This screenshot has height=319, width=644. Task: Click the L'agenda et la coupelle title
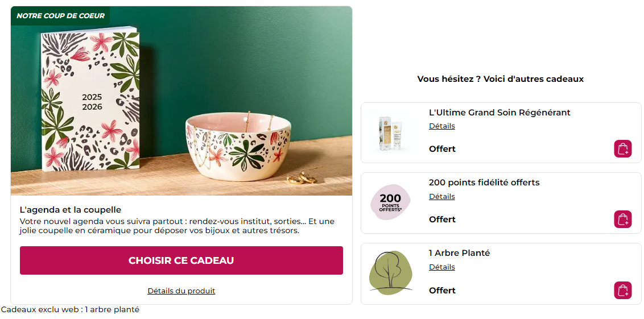(x=71, y=210)
